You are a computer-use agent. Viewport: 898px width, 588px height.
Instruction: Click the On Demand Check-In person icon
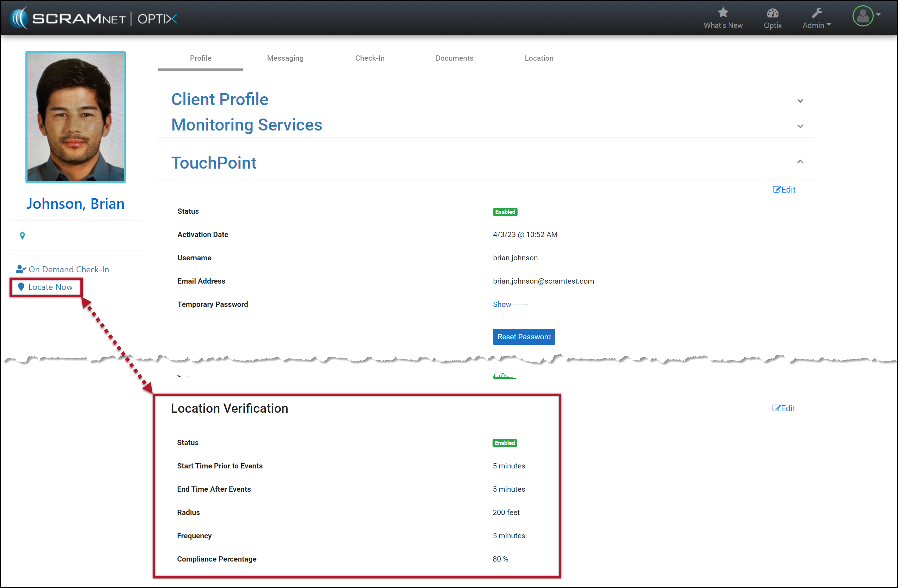pos(21,269)
